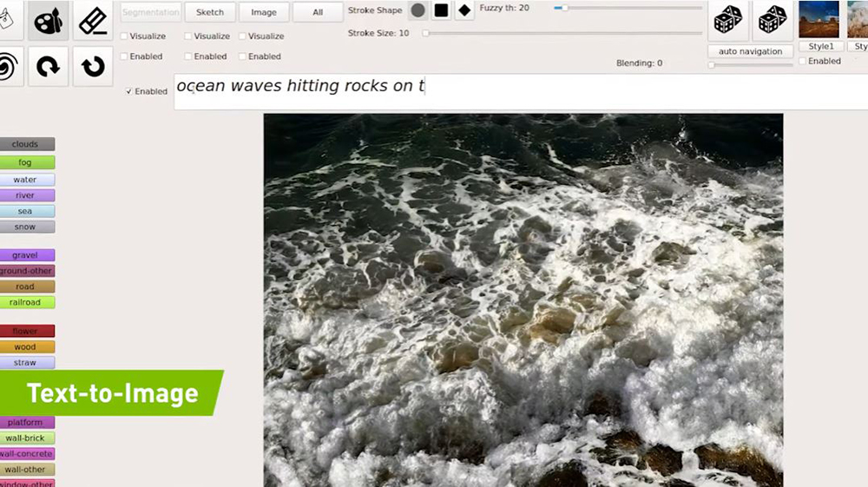Toggle Enabled checkbox under Style1
Viewport: 868px width, 487px height.
pyautogui.click(x=802, y=61)
